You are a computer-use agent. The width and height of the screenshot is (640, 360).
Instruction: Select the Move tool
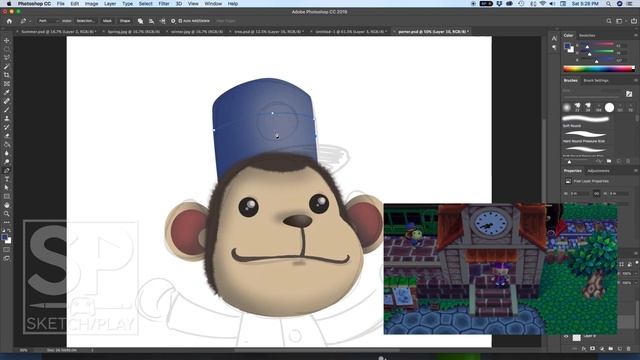click(x=7, y=40)
